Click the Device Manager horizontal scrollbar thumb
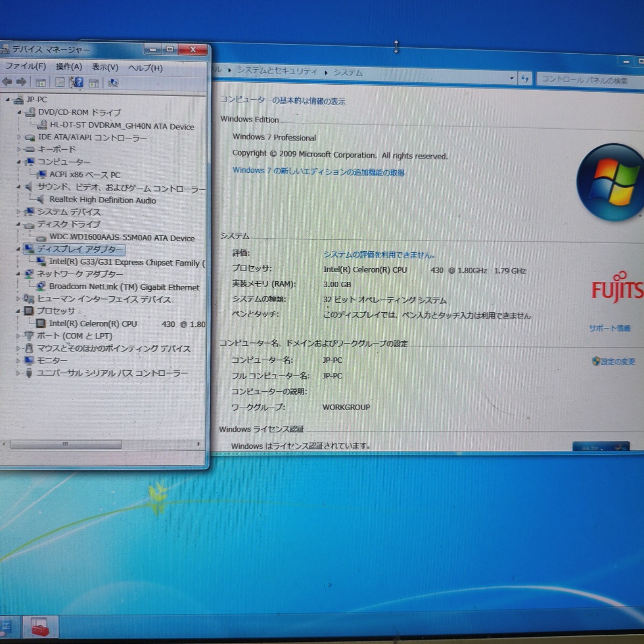644x644 pixels. pyautogui.click(x=65, y=444)
